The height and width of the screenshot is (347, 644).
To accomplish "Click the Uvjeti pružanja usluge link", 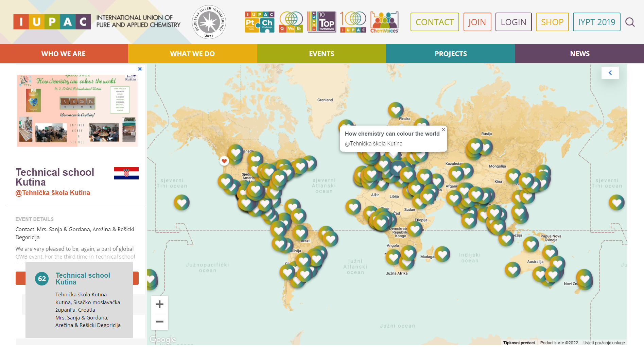I will [604, 343].
